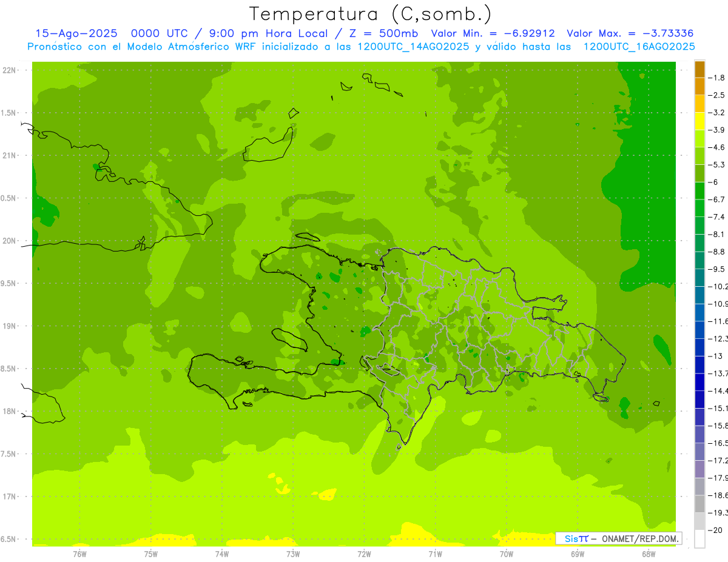Image resolution: width=728 pixels, height=562 pixels.
Task: Click the '18N' latitude label
Action: 10,412
